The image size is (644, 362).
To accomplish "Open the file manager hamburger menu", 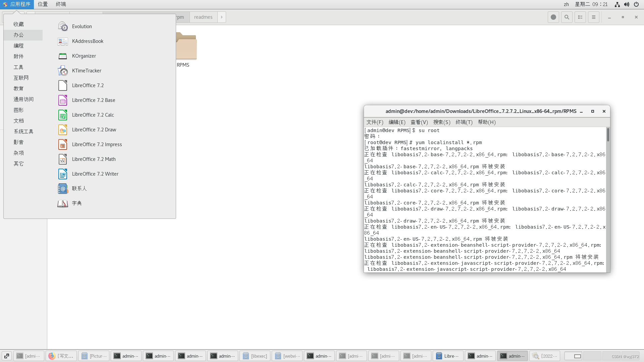I will point(593,17).
